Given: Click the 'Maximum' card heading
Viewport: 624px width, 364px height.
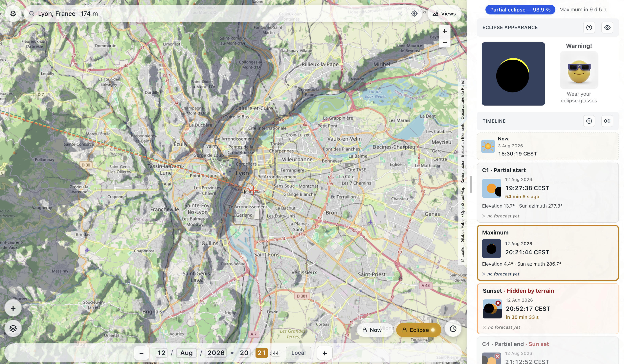Looking at the screenshot, I should (x=495, y=233).
